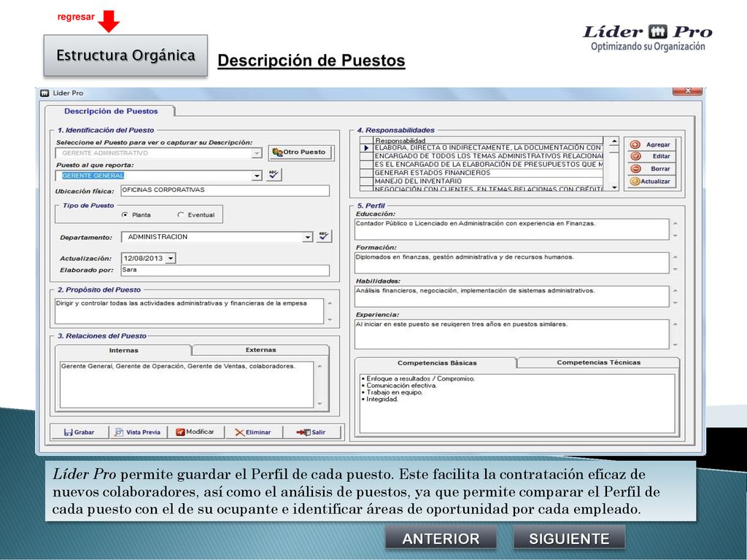Click spell-check icon next to Departamento
747x560 pixels.
[324, 236]
